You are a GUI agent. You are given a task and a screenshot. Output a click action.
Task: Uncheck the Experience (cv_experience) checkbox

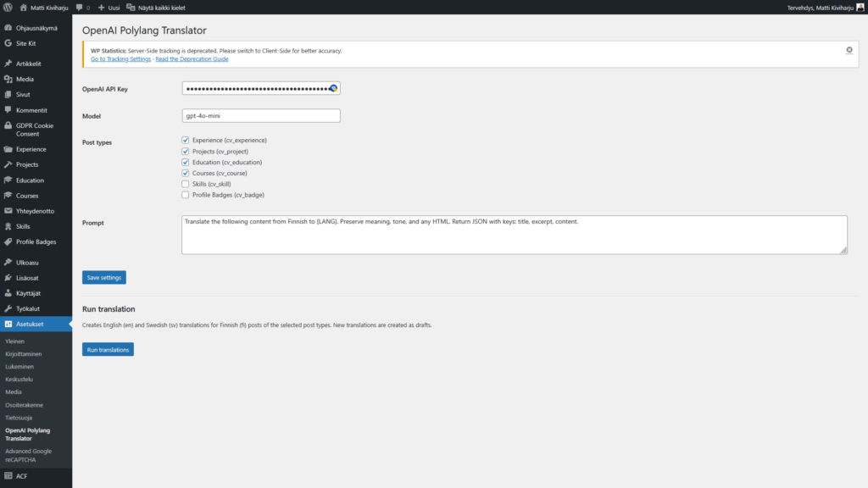(186, 140)
